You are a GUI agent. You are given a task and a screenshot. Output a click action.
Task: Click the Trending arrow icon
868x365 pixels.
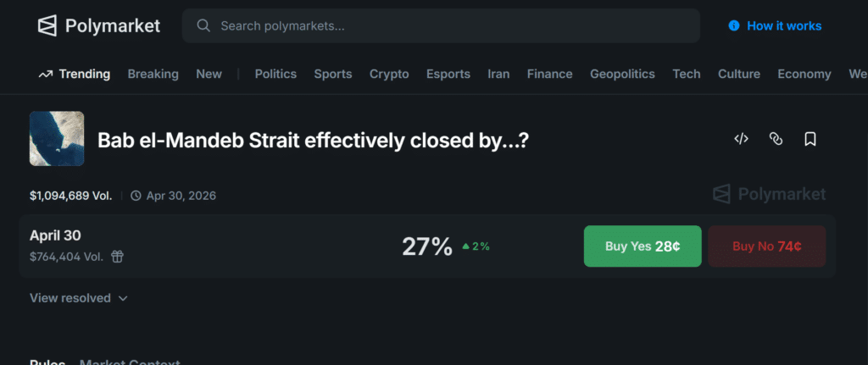[46, 75]
